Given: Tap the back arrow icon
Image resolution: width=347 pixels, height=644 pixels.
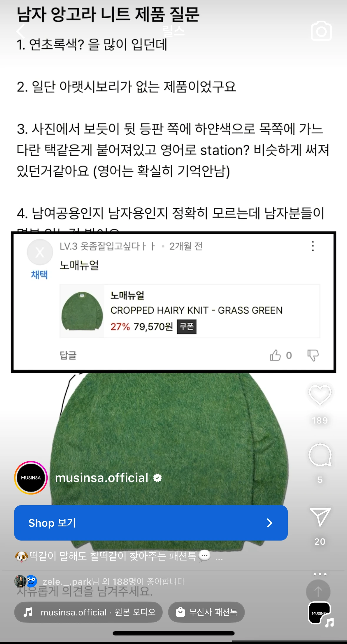Looking at the screenshot, I should [x=21, y=31].
